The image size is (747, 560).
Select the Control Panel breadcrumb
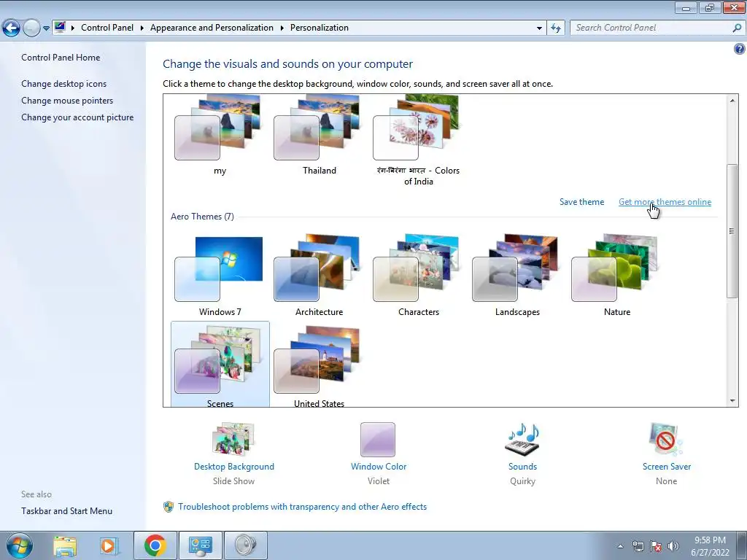click(107, 28)
